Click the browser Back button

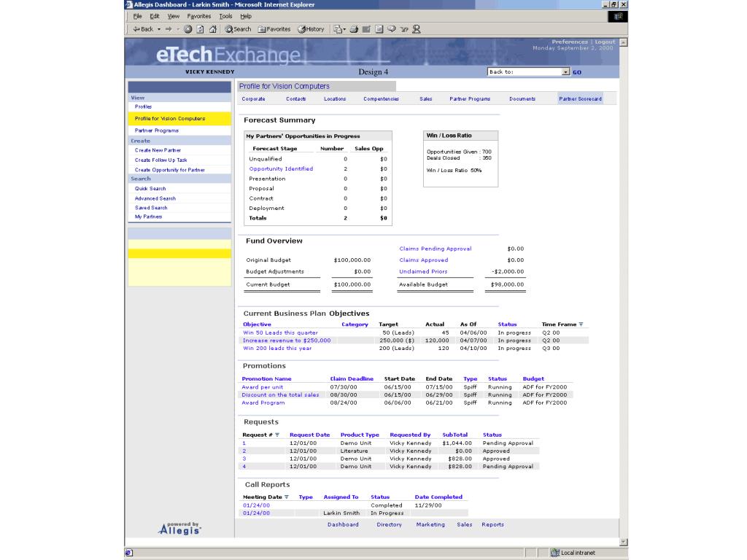pyautogui.click(x=143, y=29)
